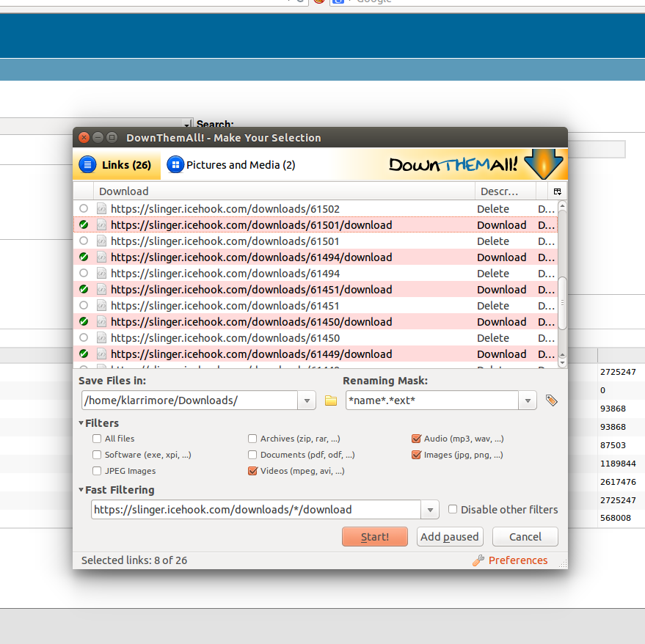Enable Archives (zip, rar) filter
Image resolution: width=645 pixels, height=644 pixels.
252,439
